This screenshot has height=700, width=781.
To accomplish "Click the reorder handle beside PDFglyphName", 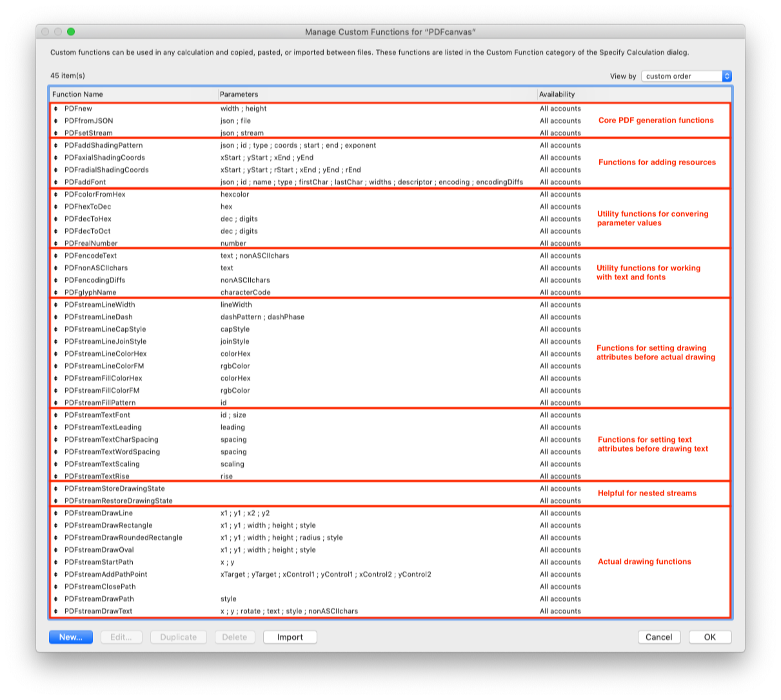I will tap(56, 292).
